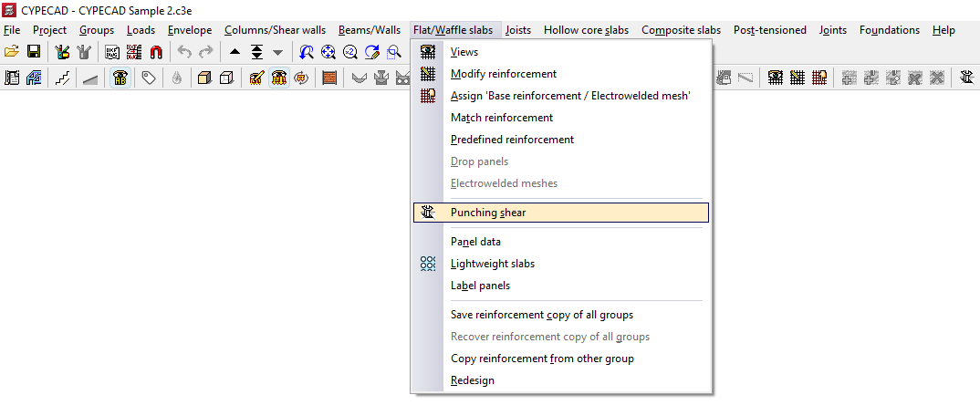Click the colored pencil cup icon
The image size is (980, 416).
(x=62, y=53)
